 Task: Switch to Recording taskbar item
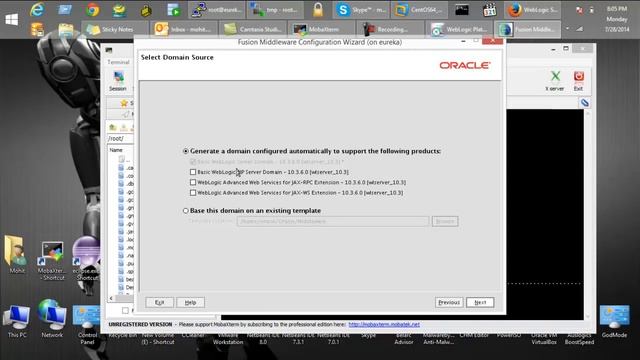(391, 29)
